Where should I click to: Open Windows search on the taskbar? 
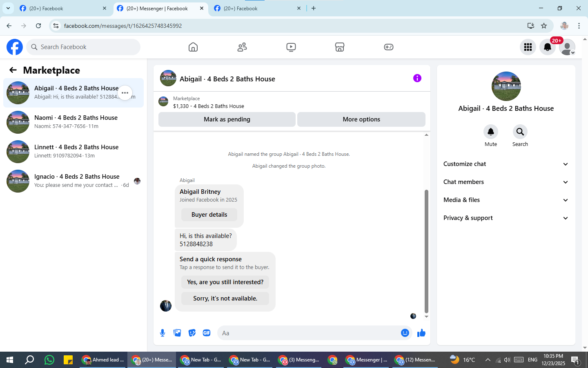29,360
